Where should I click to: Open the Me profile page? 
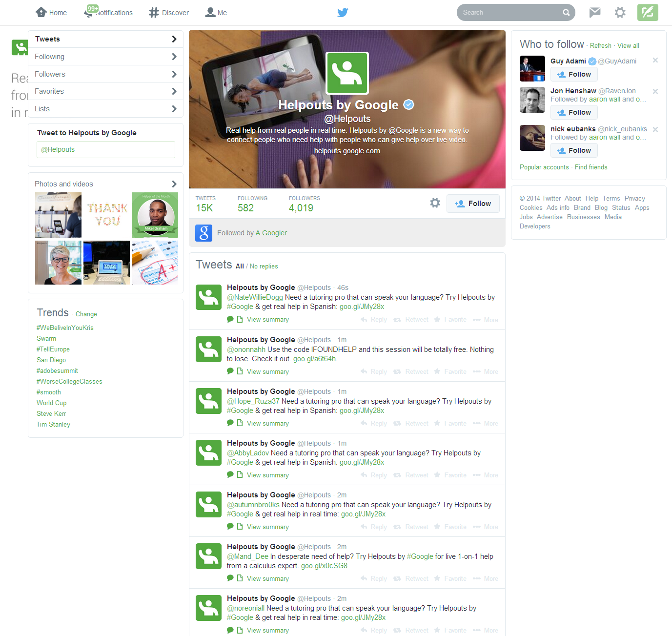[216, 13]
